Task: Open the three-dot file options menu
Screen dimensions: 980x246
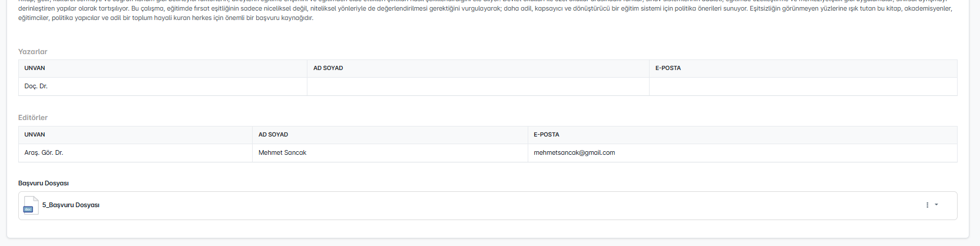Action: (x=927, y=205)
